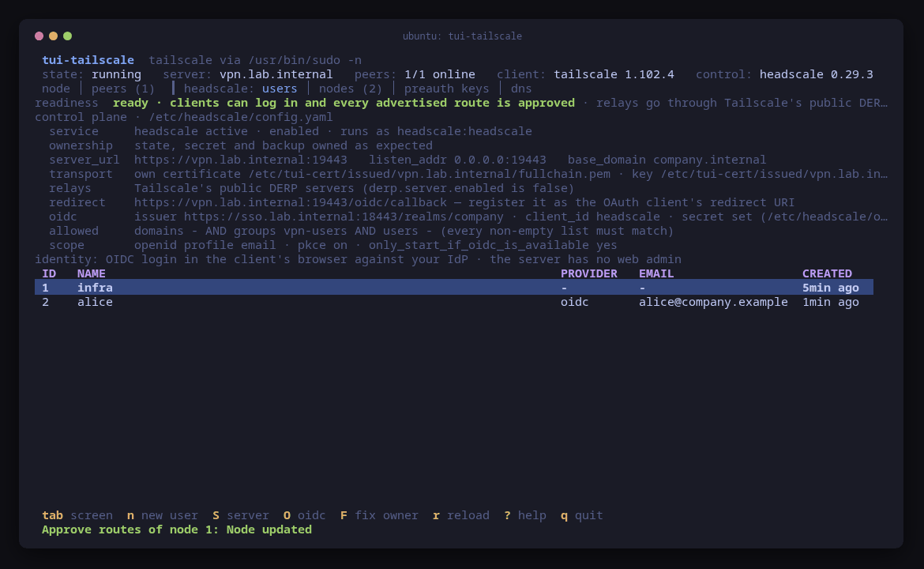The image size is (924, 569).
Task: Click the readiness ready status message
Action: tap(344, 103)
